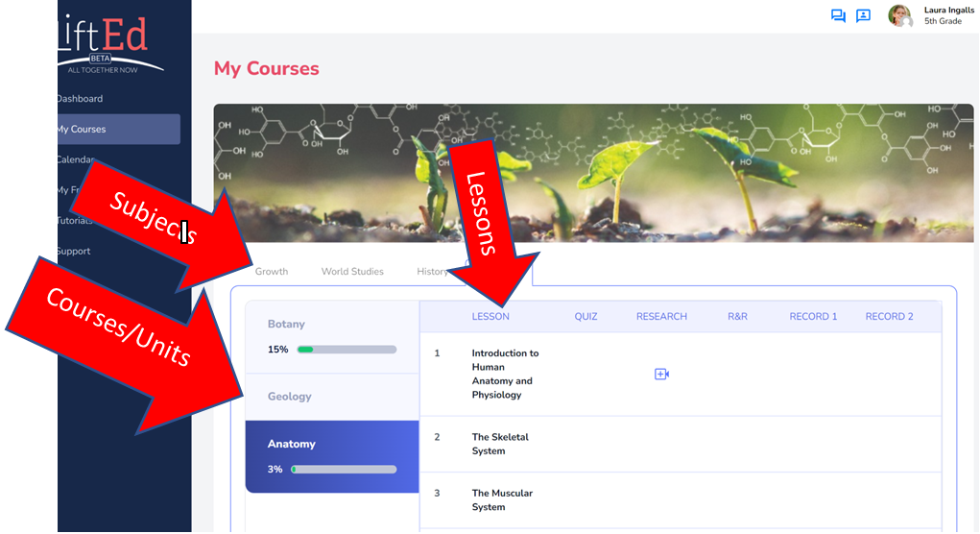Viewport: 980px width, 534px height.
Task: Select the Botany course
Action: [332, 337]
